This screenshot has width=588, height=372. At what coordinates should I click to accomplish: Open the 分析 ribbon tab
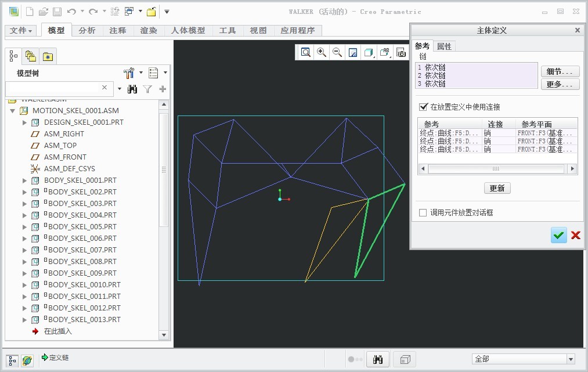(87, 30)
